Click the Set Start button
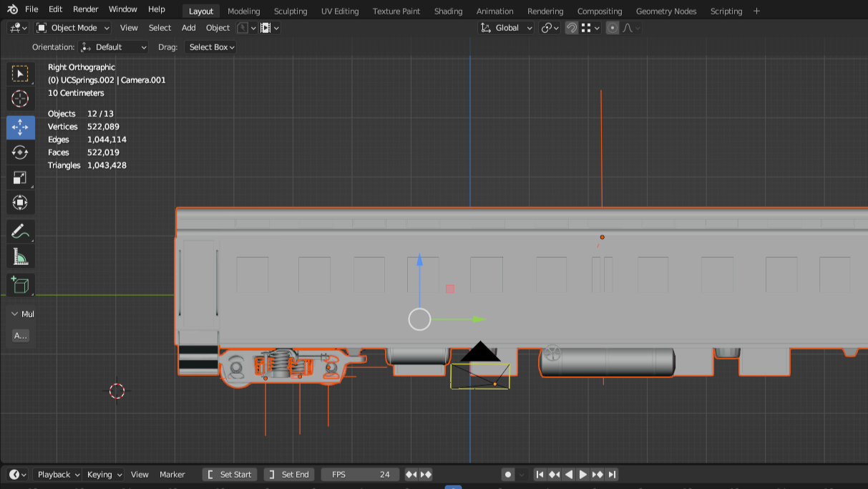This screenshot has height=489, width=868. click(x=229, y=475)
